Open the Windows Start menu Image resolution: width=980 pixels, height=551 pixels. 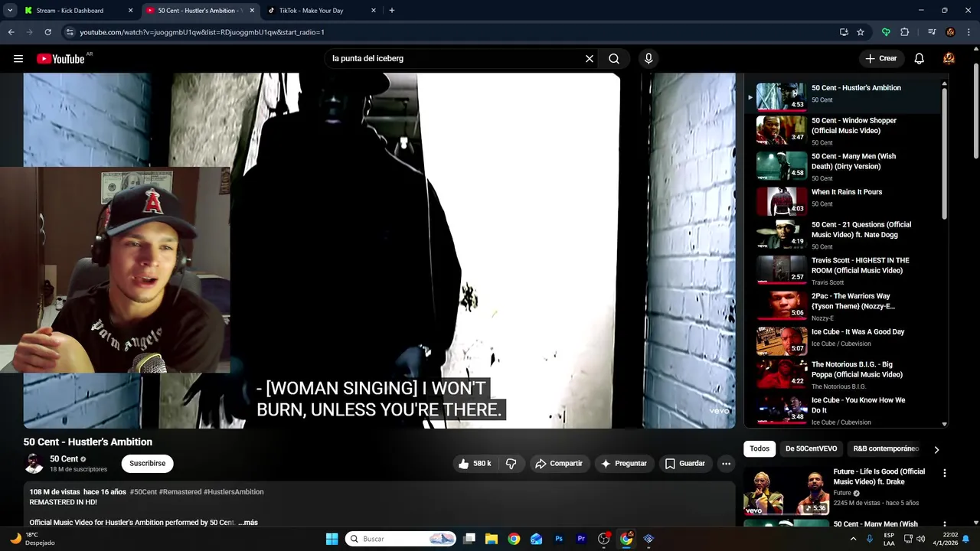pos(332,539)
